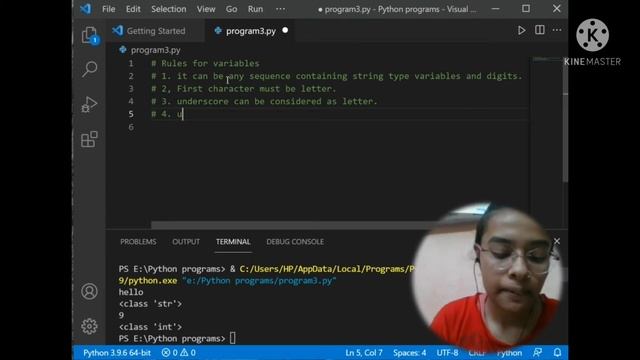The image size is (640, 360).
Task: Click 'underscore can be considered as letter' line
Action: (x=264, y=101)
